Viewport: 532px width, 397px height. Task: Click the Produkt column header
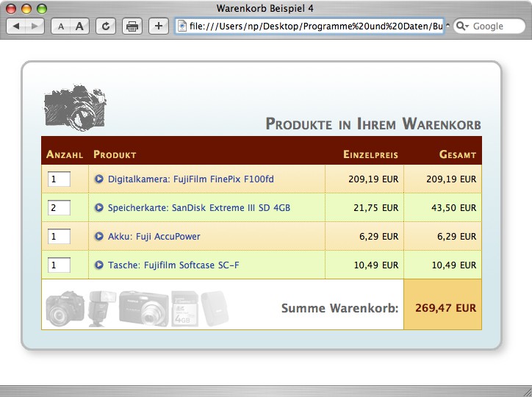pos(115,154)
